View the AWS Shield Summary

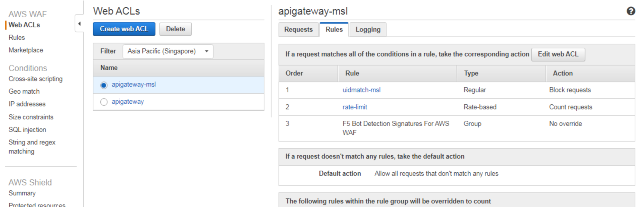click(22, 193)
